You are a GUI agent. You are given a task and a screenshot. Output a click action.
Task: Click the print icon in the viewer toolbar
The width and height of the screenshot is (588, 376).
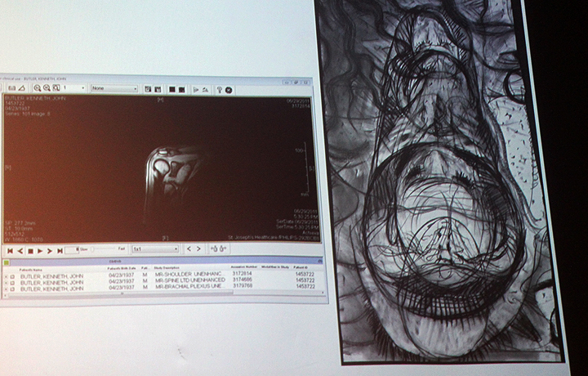point(11,88)
